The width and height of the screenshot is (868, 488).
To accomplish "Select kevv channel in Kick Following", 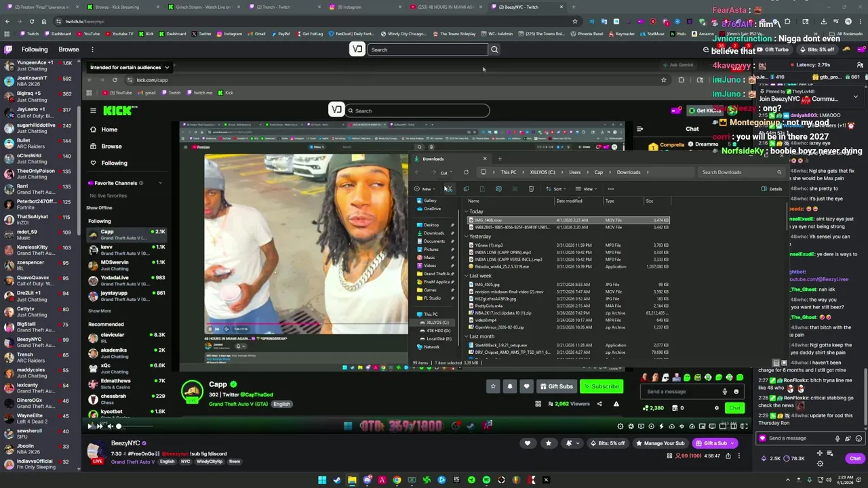I will point(125,250).
